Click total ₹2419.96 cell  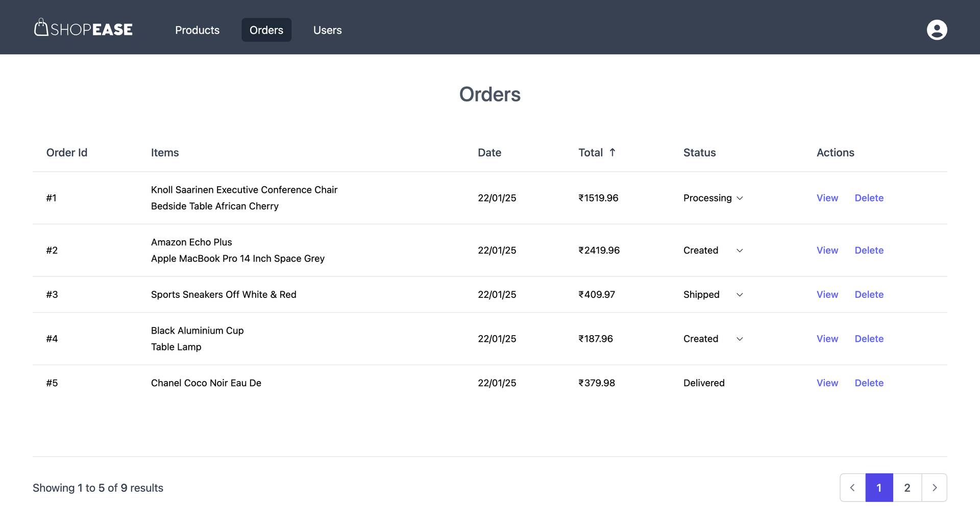tap(599, 250)
